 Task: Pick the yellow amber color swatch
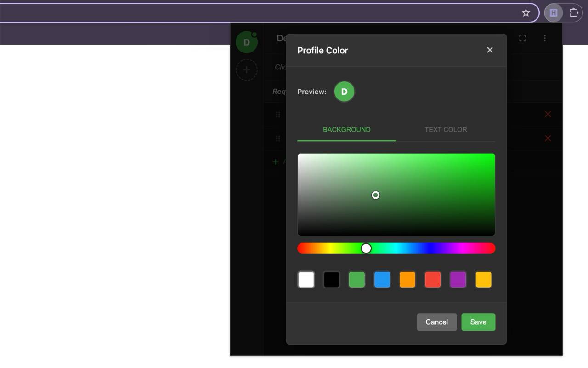point(483,280)
